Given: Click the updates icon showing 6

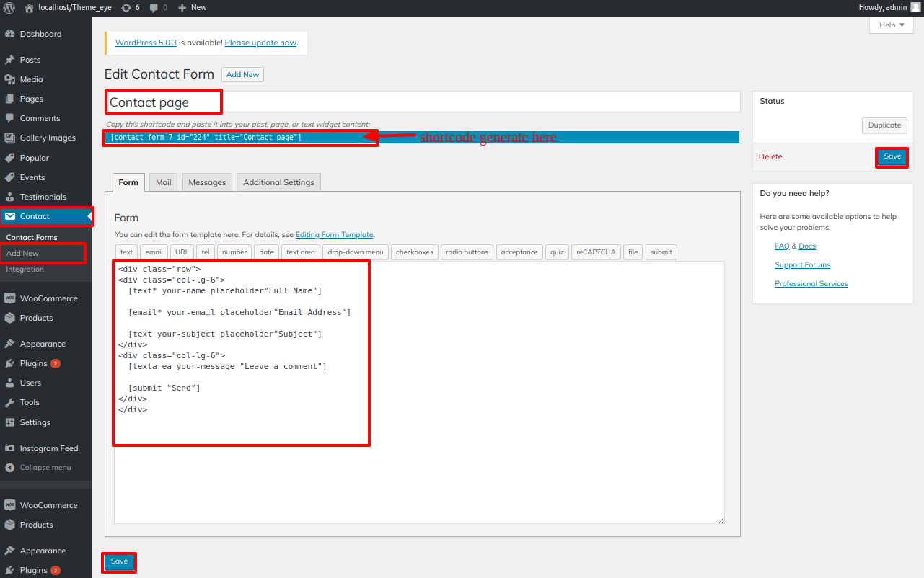Looking at the screenshot, I should tap(126, 7).
